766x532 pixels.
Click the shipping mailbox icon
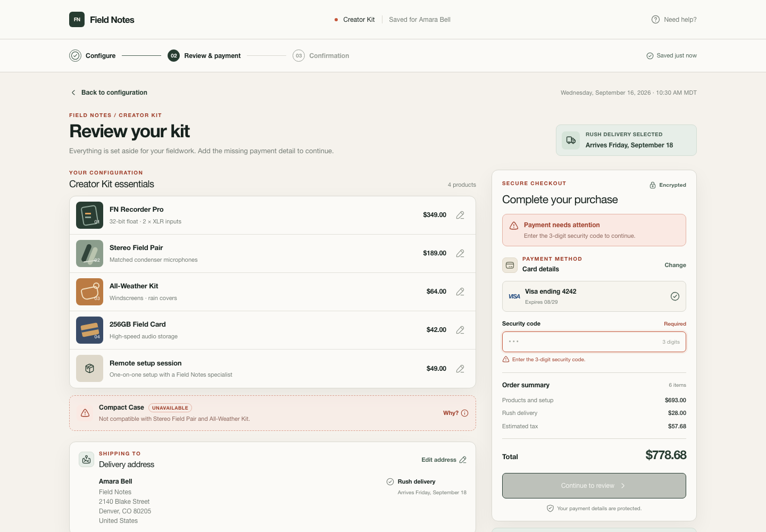coord(87,459)
